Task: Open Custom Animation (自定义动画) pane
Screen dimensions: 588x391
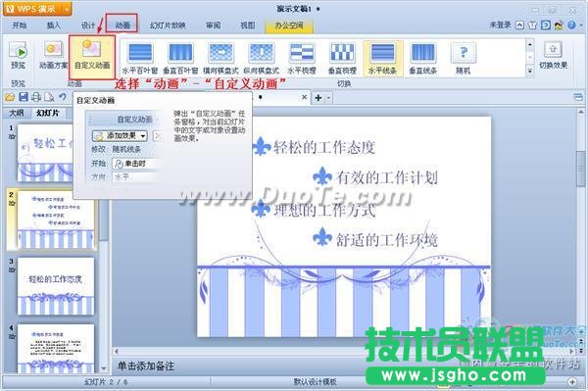Action: 92,56
